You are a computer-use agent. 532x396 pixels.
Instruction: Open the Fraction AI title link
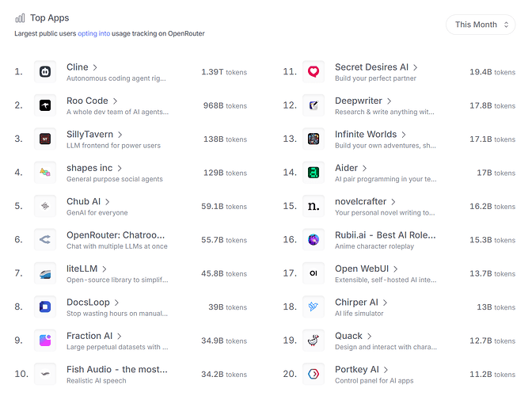click(89, 336)
